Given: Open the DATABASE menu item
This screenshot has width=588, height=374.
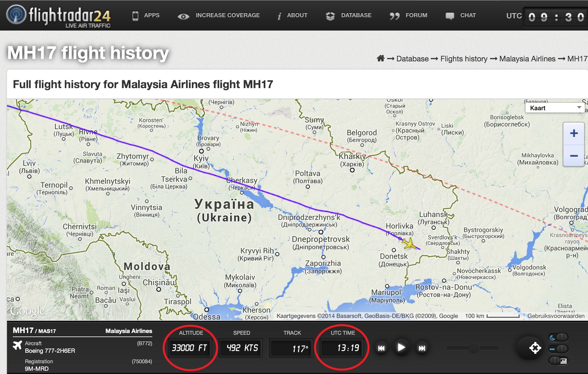Looking at the screenshot, I should tap(356, 15).
